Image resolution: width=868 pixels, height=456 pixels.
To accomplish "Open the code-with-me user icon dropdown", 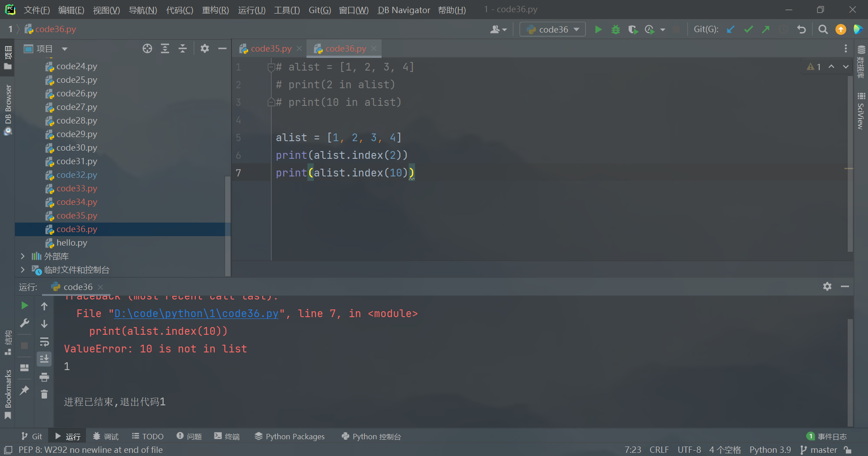I will pyautogui.click(x=499, y=29).
